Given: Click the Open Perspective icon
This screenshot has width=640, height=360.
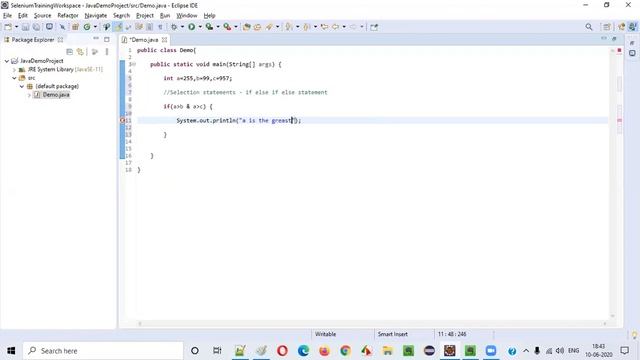Looking at the screenshot, I should [607, 27].
